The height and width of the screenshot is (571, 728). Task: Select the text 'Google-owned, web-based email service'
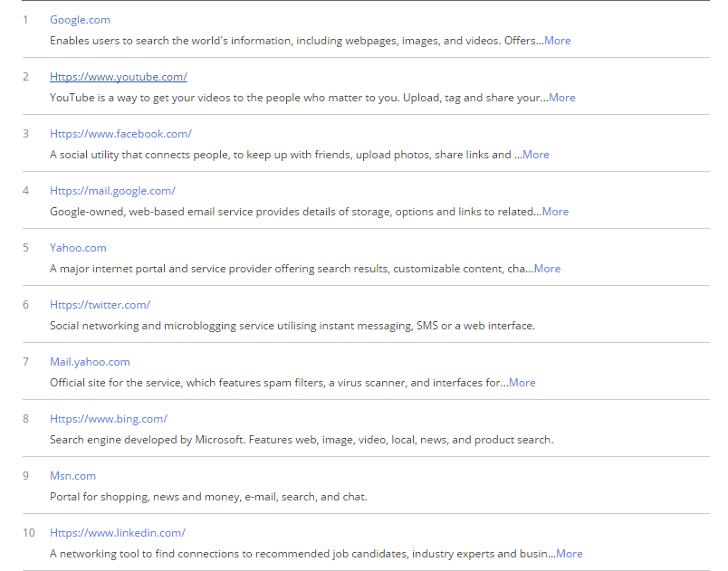[x=151, y=212]
